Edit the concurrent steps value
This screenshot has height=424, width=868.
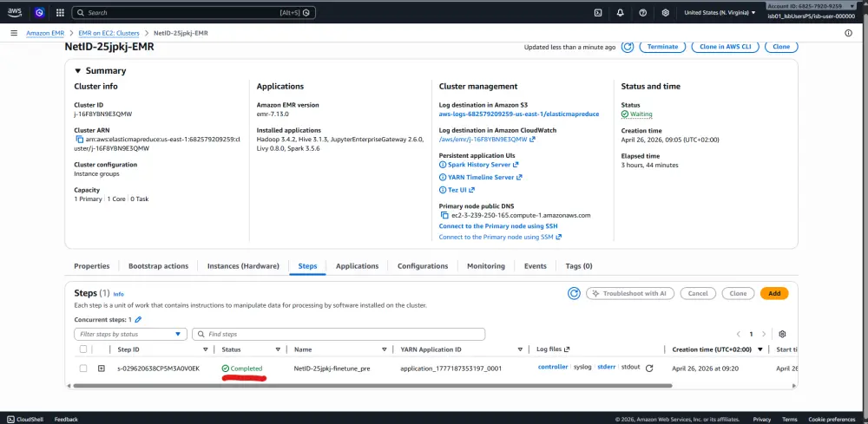pos(138,320)
